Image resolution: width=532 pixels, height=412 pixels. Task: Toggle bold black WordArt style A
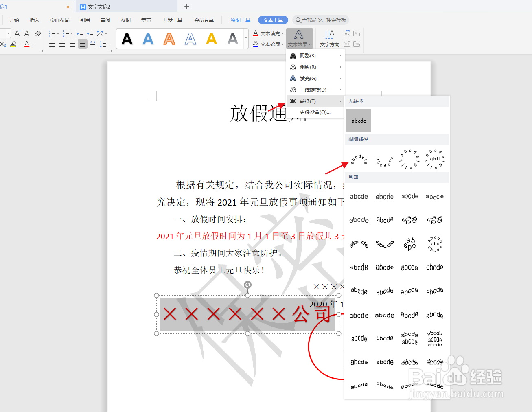[x=127, y=39]
